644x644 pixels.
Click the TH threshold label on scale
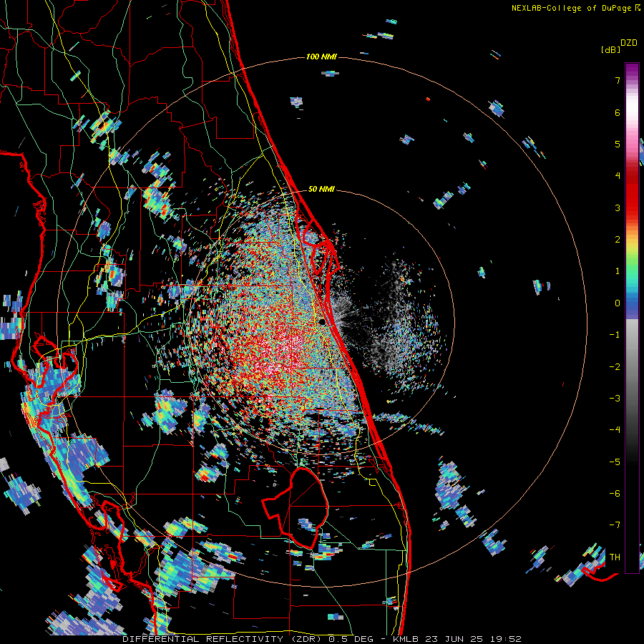tap(615, 557)
